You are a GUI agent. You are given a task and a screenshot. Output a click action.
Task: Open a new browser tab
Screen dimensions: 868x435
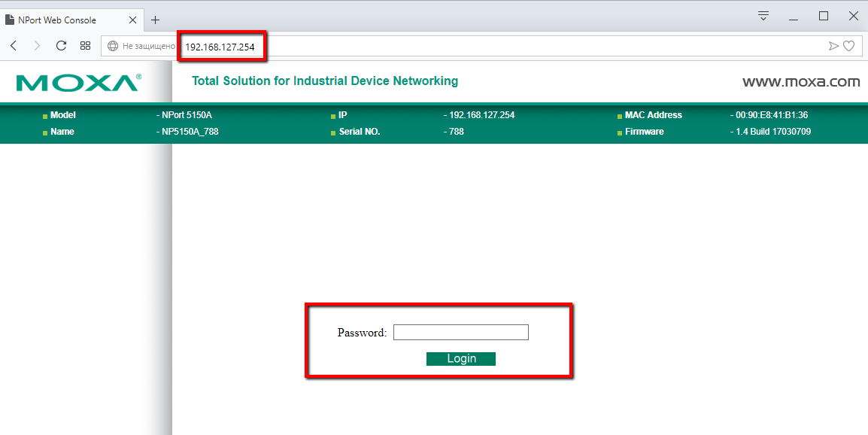156,20
